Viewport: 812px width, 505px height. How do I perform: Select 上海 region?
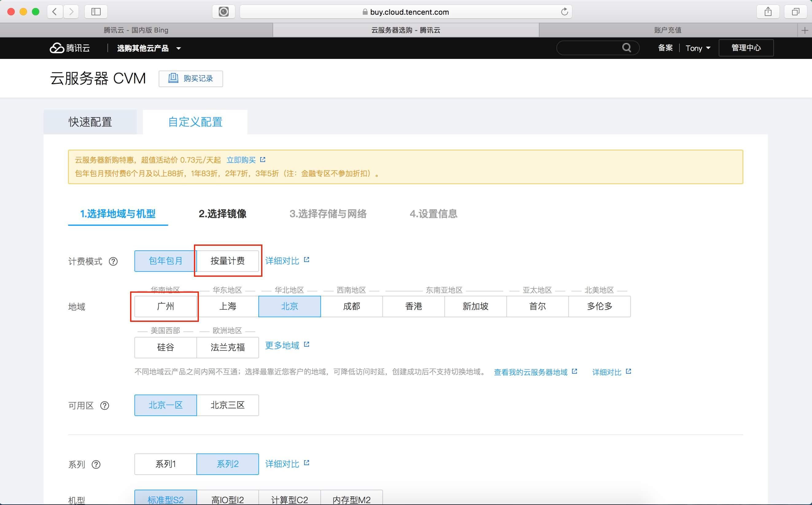click(x=227, y=306)
